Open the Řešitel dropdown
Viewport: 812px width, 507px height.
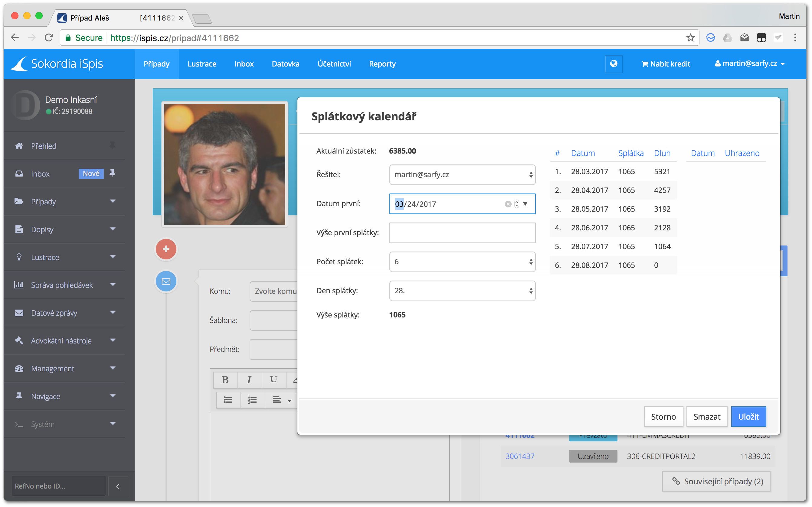pyautogui.click(x=462, y=175)
